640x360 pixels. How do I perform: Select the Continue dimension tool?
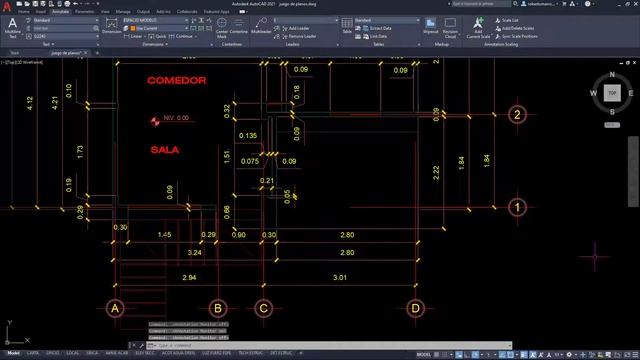pos(180,36)
